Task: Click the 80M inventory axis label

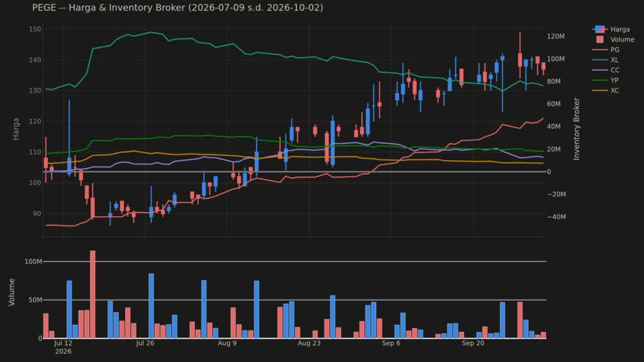Action: click(554, 82)
